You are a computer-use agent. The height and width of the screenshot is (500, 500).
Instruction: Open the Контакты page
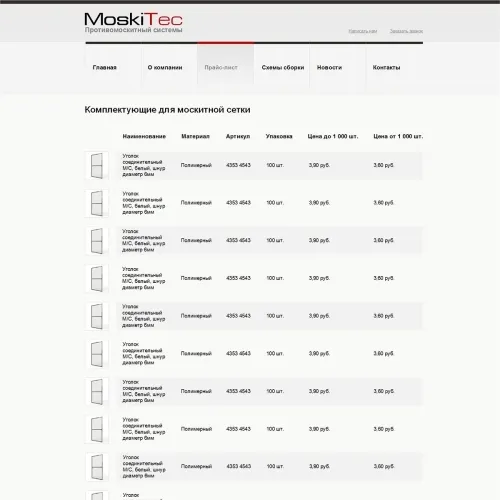tap(386, 67)
